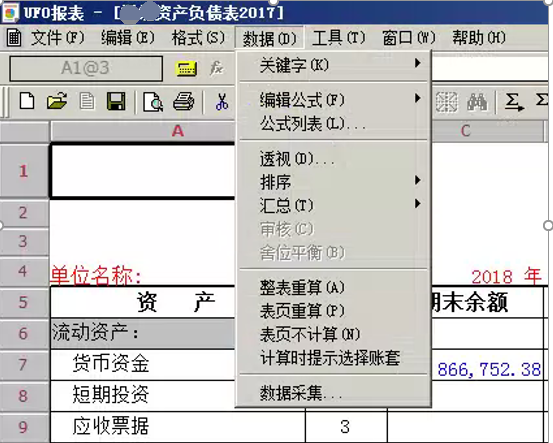This screenshot has width=553, height=443.
Task: Open the 工具(T) menu
Action: tap(339, 38)
